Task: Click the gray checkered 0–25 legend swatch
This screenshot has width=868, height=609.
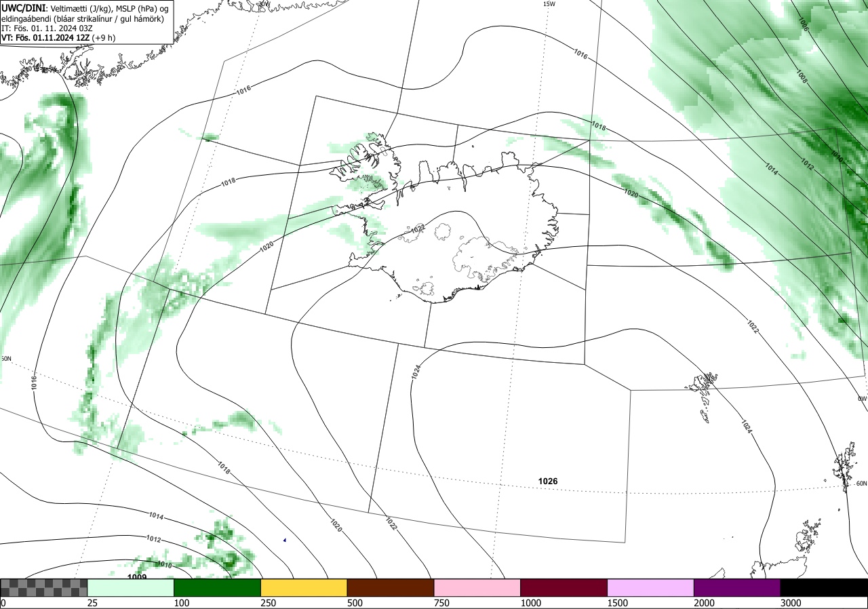Action: 44,587
